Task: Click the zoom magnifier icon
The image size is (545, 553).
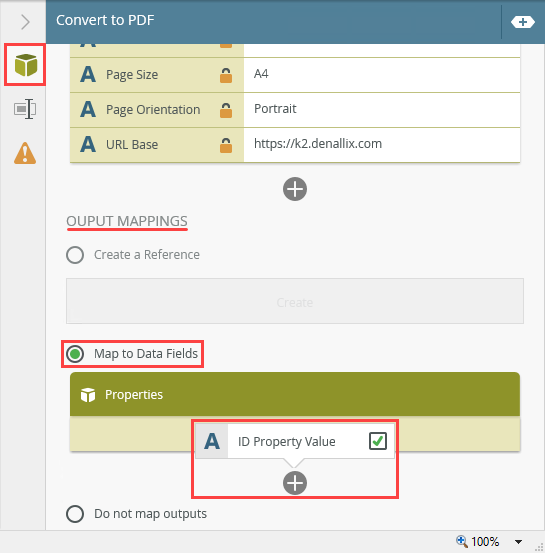Action: point(462,541)
